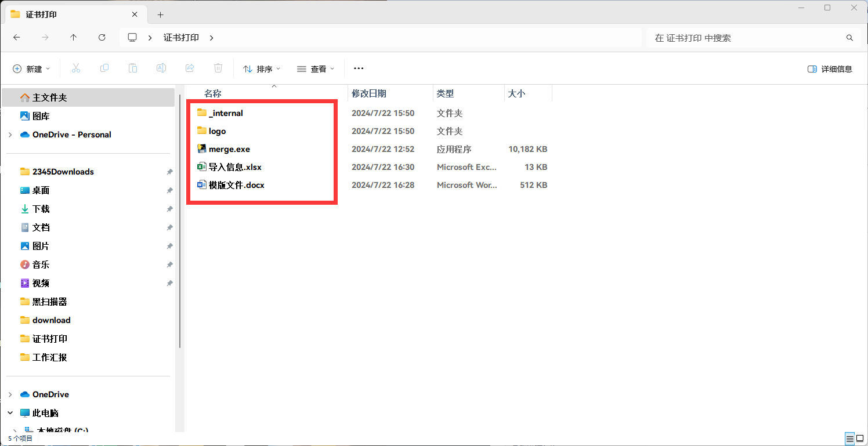Click the Paste icon on the toolbar

click(x=132, y=68)
